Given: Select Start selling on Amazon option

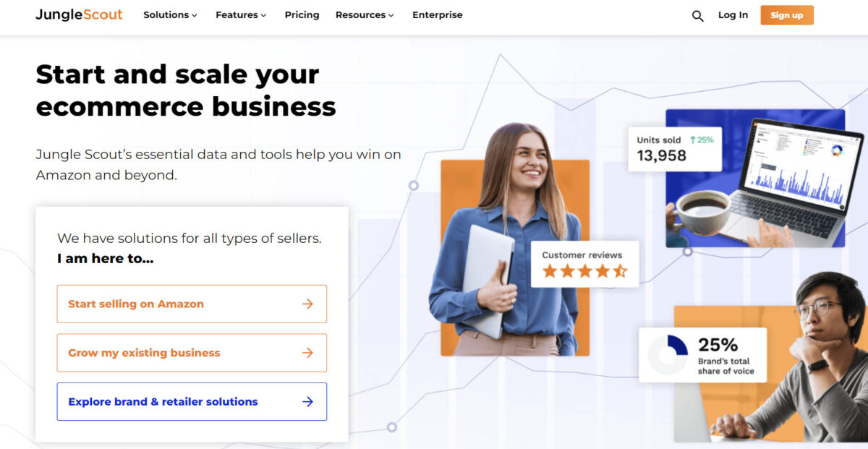Looking at the screenshot, I should pos(192,304).
